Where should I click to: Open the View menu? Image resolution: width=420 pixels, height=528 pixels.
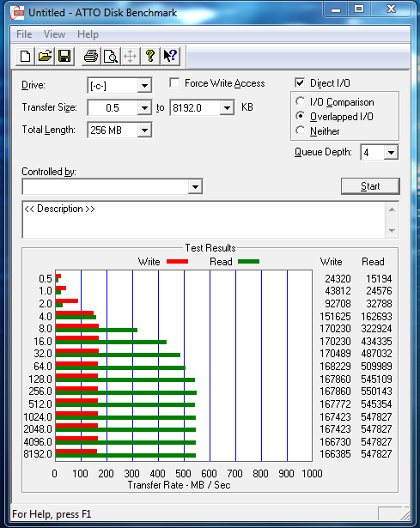click(x=54, y=34)
